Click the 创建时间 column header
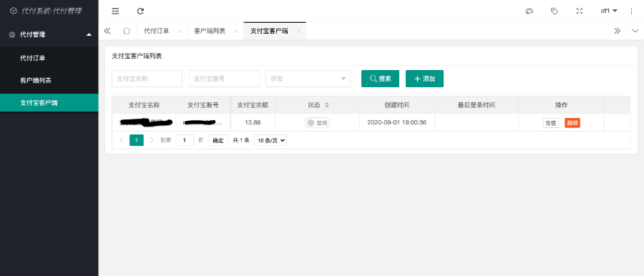This screenshot has width=644, height=276. (x=396, y=105)
